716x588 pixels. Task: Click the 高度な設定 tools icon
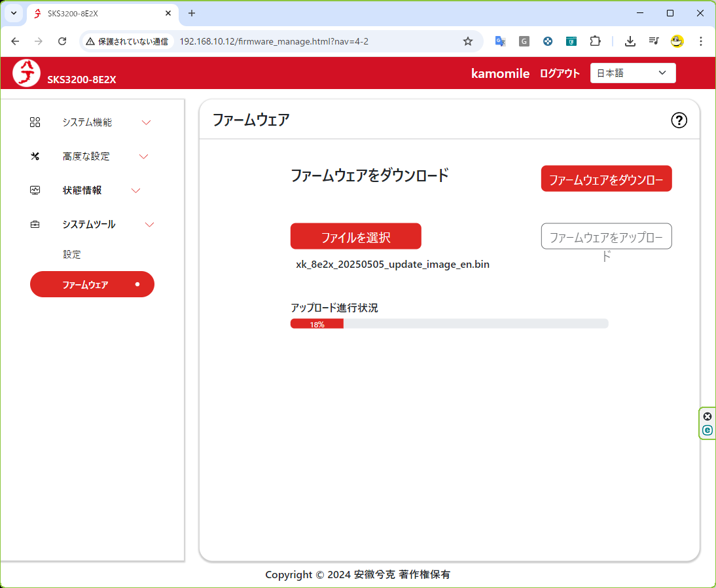point(35,156)
